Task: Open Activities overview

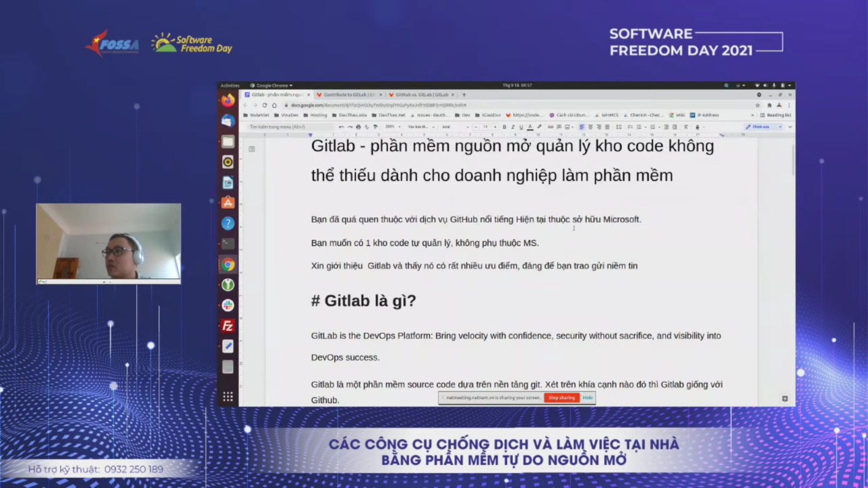Action: (230, 86)
